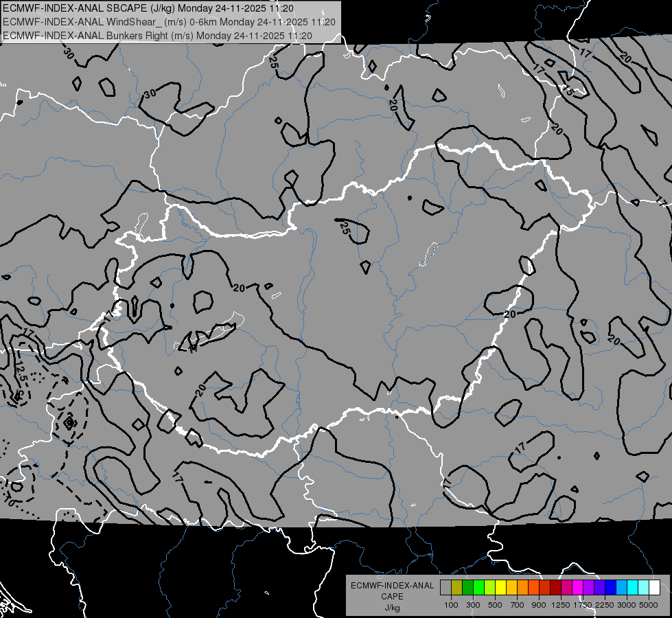Click the 12.5 dashed contour label
The width and height of the screenshot is (672, 618).
[x=20, y=371]
